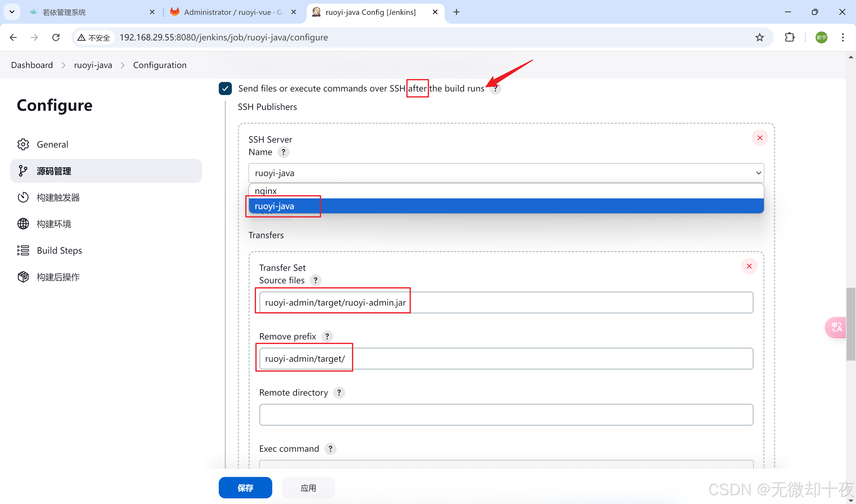Switch to Administrator / ruoyi-vue GitLab tab

[x=233, y=12]
